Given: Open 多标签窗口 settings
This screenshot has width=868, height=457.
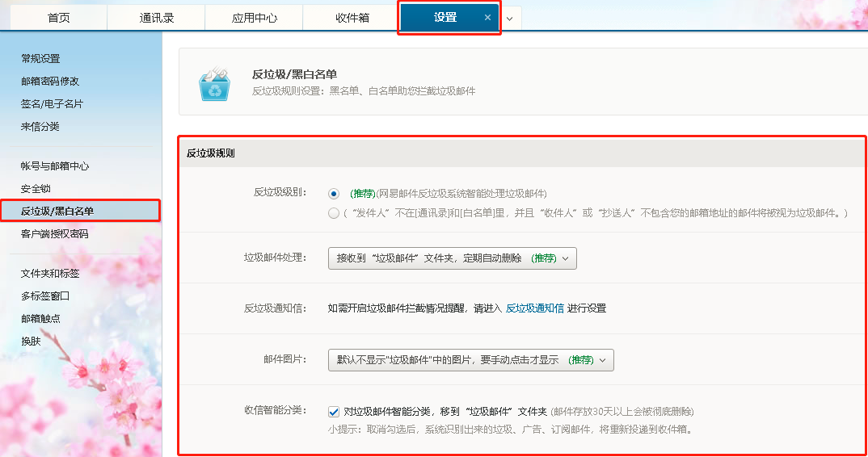Looking at the screenshot, I should click(44, 296).
